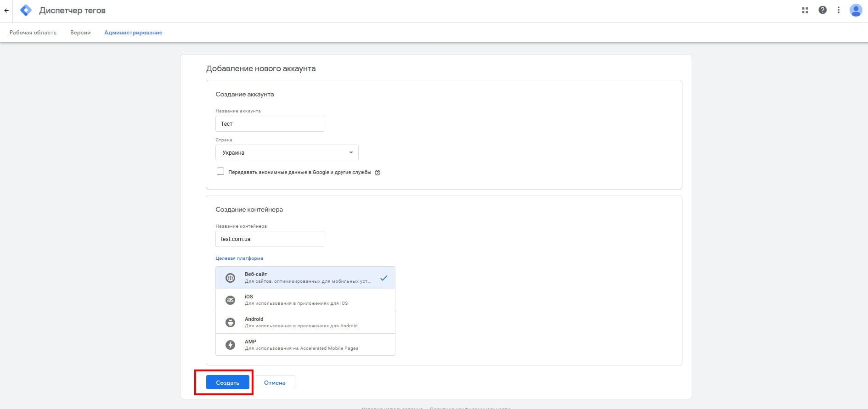The height and width of the screenshot is (409, 868).
Task: Choose the iOS target platform option
Action: point(305,300)
